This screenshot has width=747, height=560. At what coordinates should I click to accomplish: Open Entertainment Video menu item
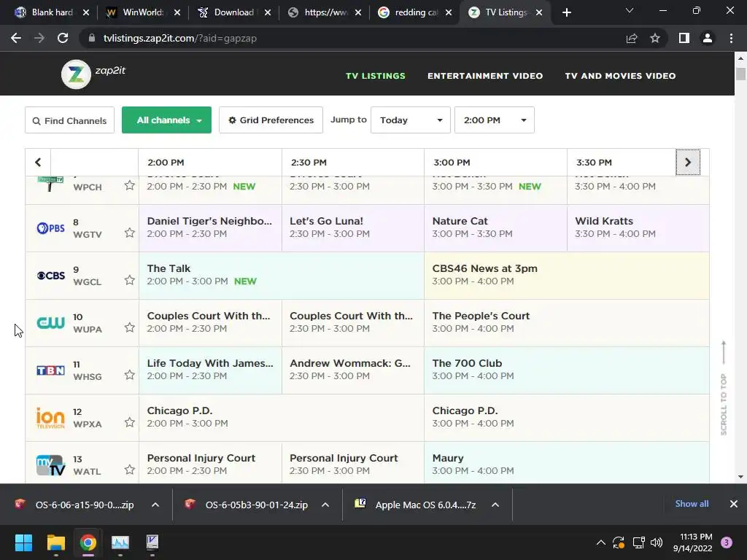coord(485,76)
